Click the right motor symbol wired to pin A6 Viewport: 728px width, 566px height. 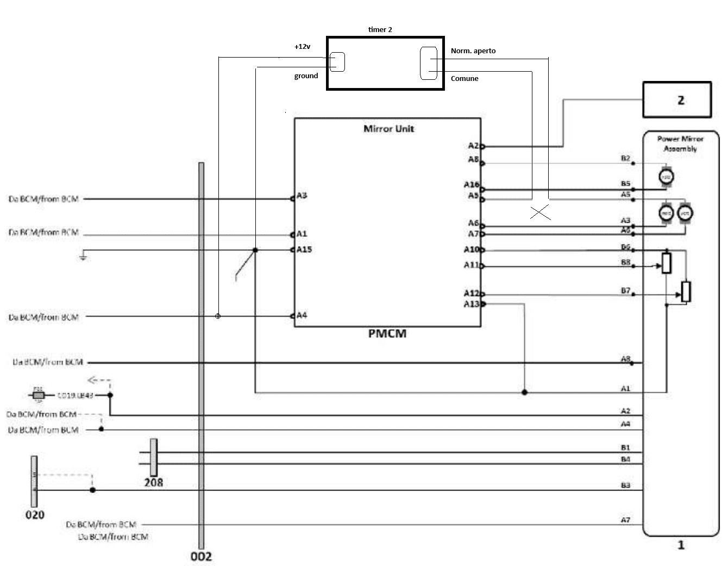(x=685, y=212)
